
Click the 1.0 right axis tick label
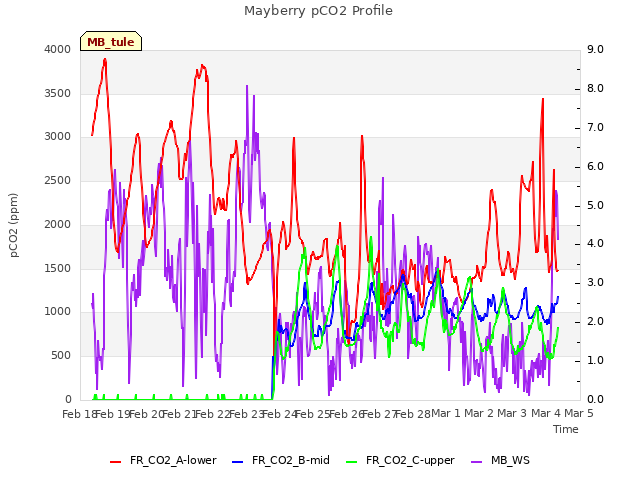pos(595,360)
